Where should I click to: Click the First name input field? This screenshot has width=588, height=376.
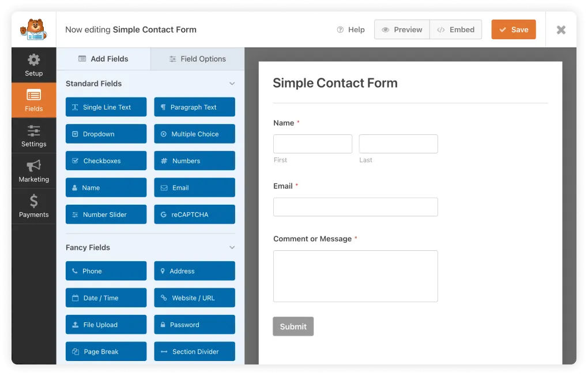pos(312,144)
